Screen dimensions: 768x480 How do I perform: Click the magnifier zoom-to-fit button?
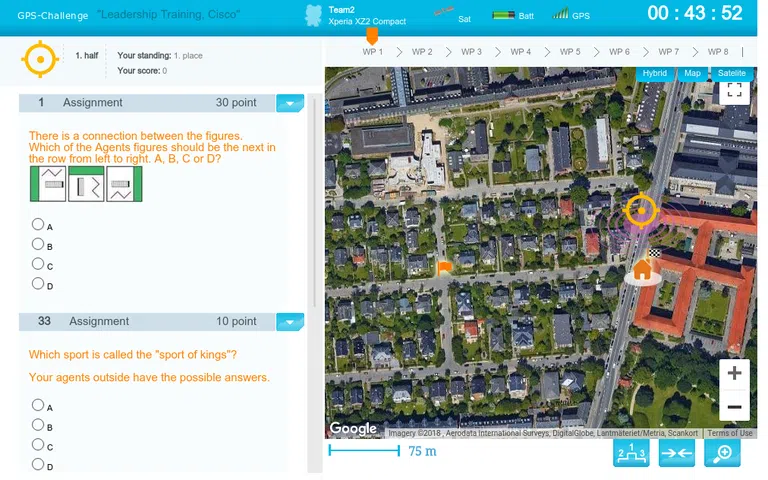coord(722,453)
